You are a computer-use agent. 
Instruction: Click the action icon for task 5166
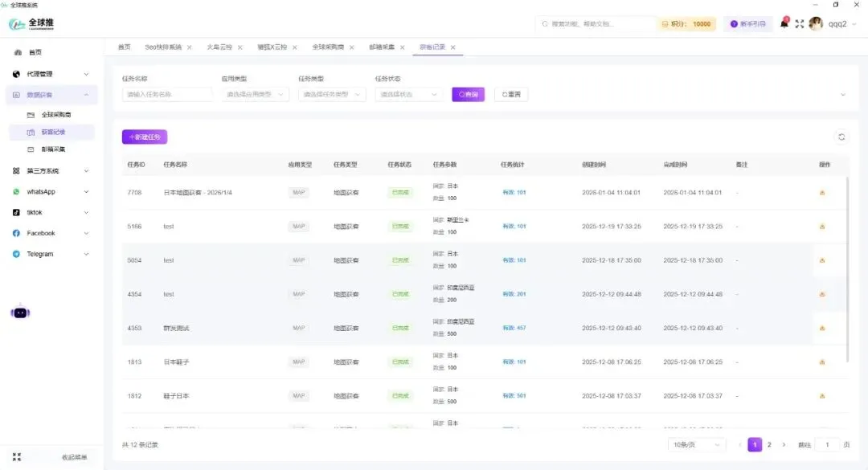click(822, 227)
